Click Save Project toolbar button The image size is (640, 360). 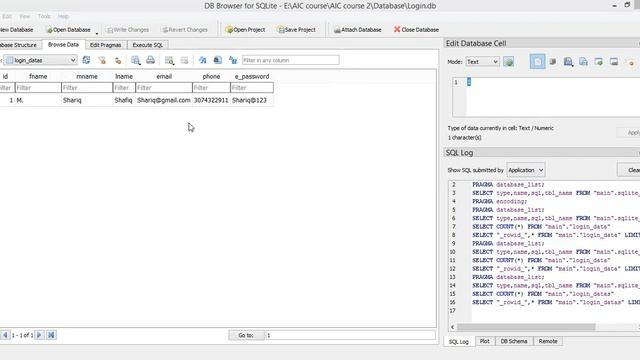pos(297,30)
